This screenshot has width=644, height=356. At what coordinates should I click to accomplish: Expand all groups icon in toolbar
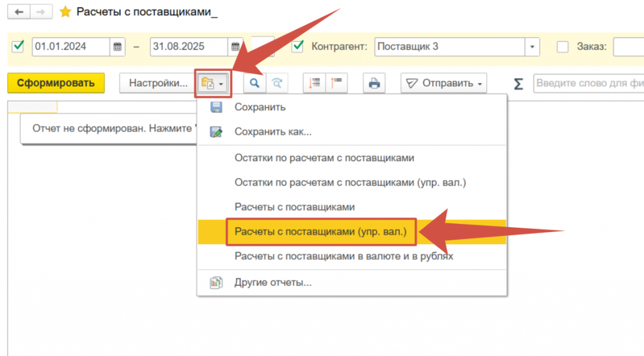[x=314, y=83]
